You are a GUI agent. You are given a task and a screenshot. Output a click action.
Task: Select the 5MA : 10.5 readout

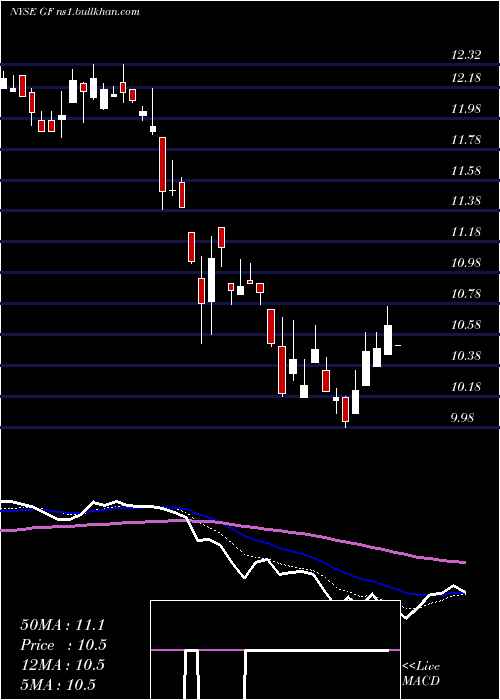58,685
